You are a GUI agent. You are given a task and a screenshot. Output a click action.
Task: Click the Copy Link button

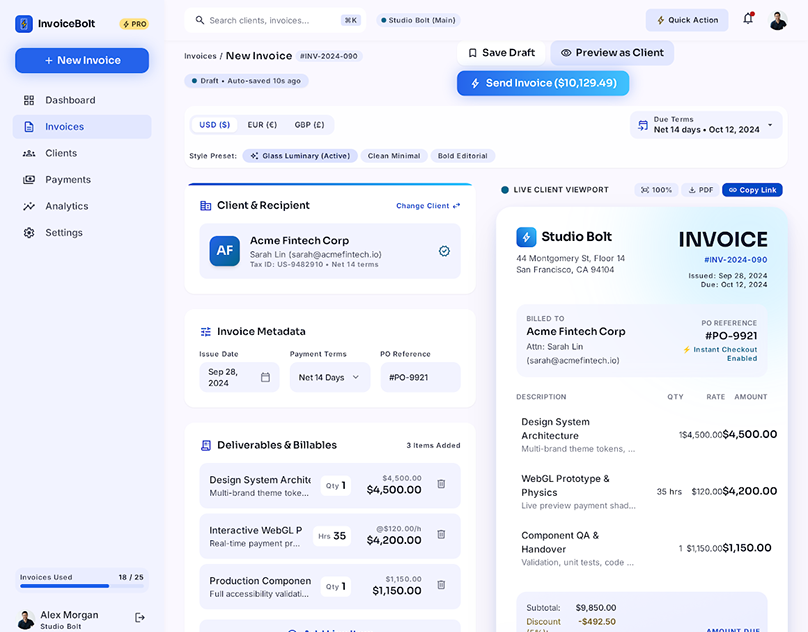(x=752, y=190)
